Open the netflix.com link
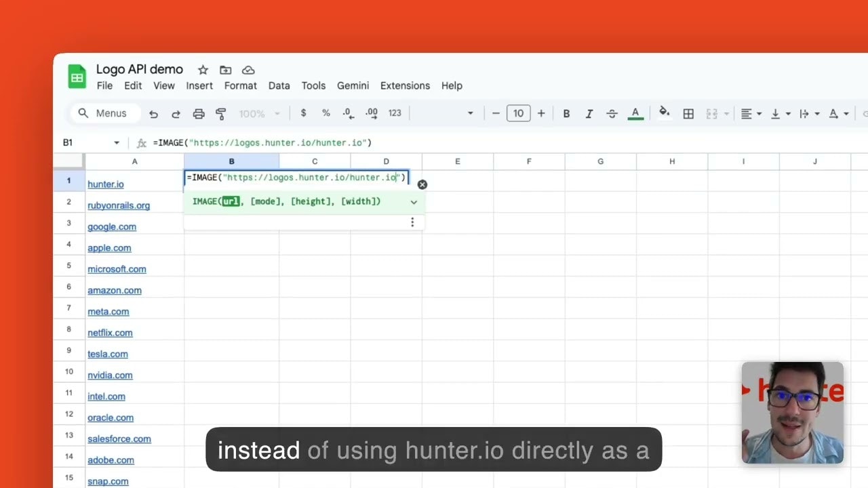This screenshot has width=868, height=488. pyautogui.click(x=110, y=333)
